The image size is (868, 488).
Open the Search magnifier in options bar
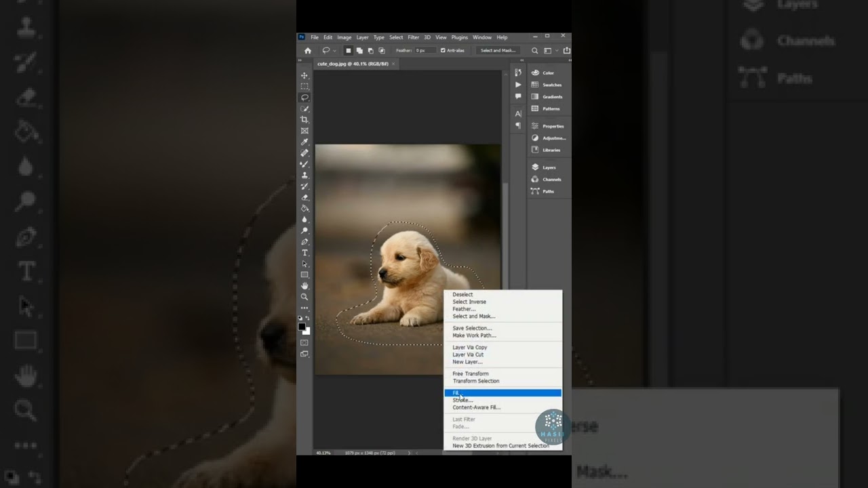pos(534,50)
